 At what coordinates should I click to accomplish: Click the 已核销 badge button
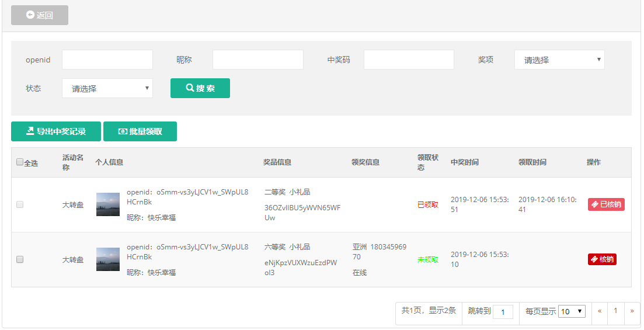(x=606, y=204)
